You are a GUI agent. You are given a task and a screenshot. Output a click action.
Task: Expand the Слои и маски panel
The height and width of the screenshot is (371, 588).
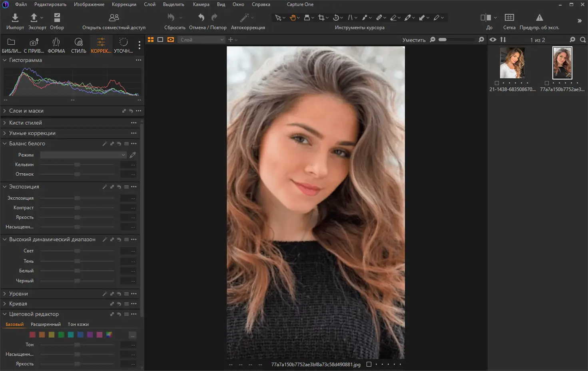26,111
